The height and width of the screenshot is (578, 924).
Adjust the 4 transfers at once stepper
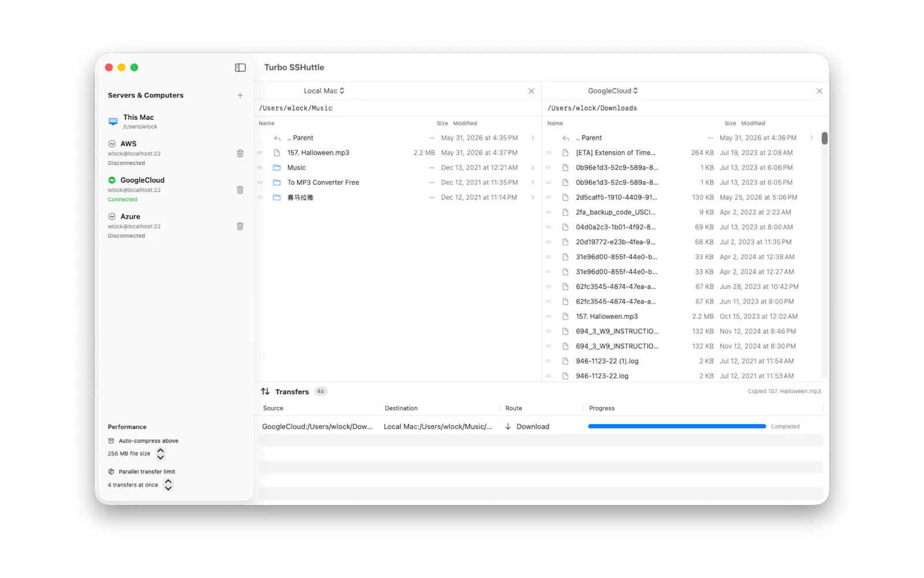click(x=168, y=485)
